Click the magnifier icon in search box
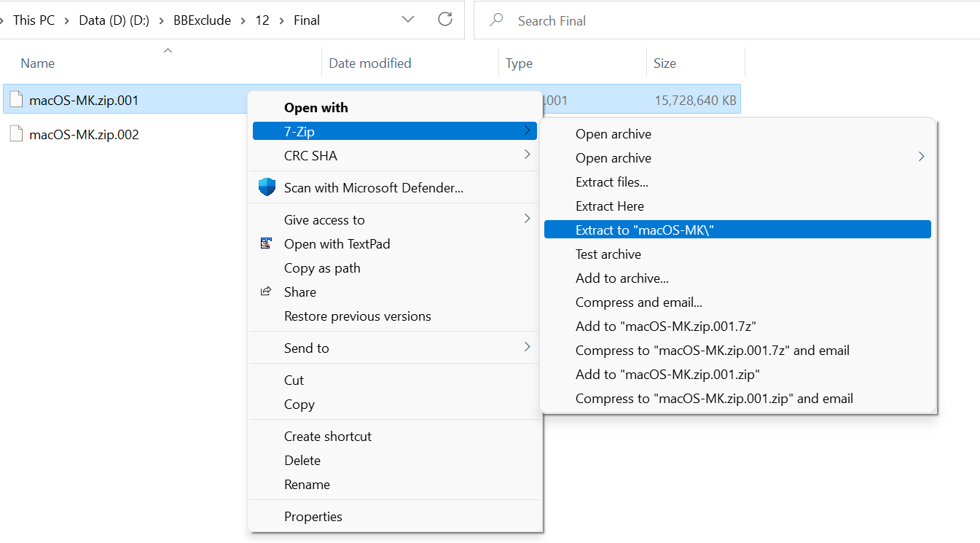Screen dimensions: 980x543 (497, 20)
